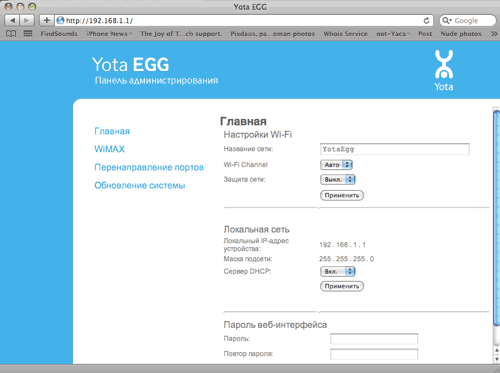The height and width of the screenshot is (373, 500).
Task: Open the Whois Service bookmark
Action: coord(345,34)
